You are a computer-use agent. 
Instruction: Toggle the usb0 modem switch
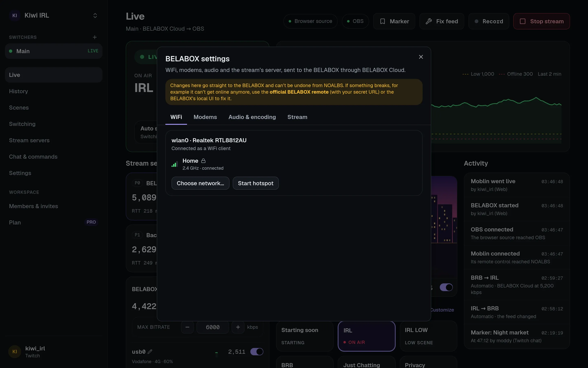(x=257, y=351)
